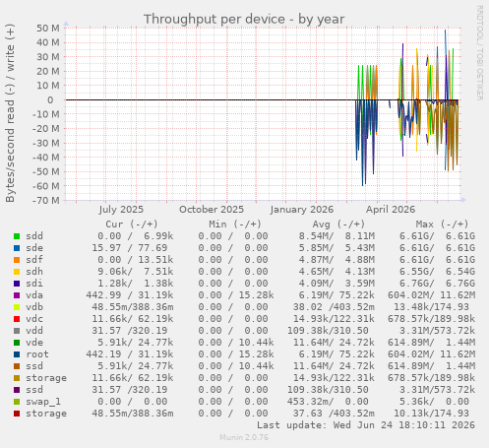Click the Avg (-/+) column header
The width and height of the screenshot is (489, 448).
[338, 224]
